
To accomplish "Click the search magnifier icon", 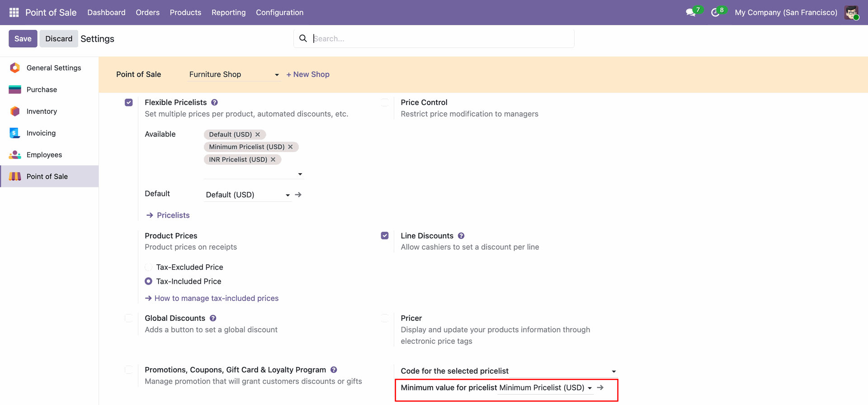I will (x=303, y=38).
